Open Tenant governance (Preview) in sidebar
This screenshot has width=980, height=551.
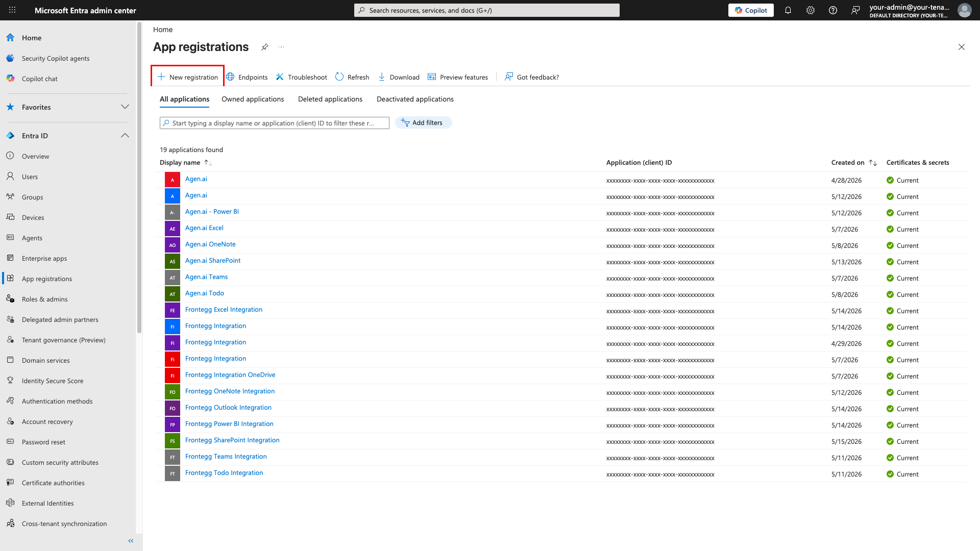64,340
